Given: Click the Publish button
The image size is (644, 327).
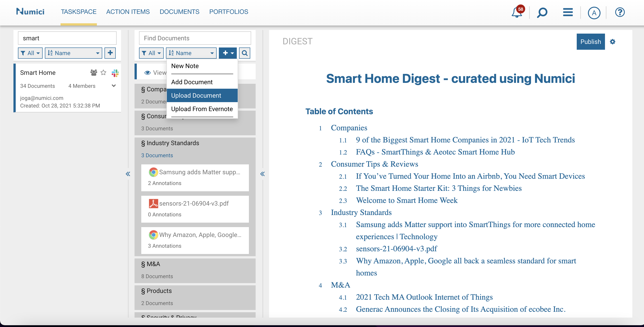Looking at the screenshot, I should click(x=590, y=41).
